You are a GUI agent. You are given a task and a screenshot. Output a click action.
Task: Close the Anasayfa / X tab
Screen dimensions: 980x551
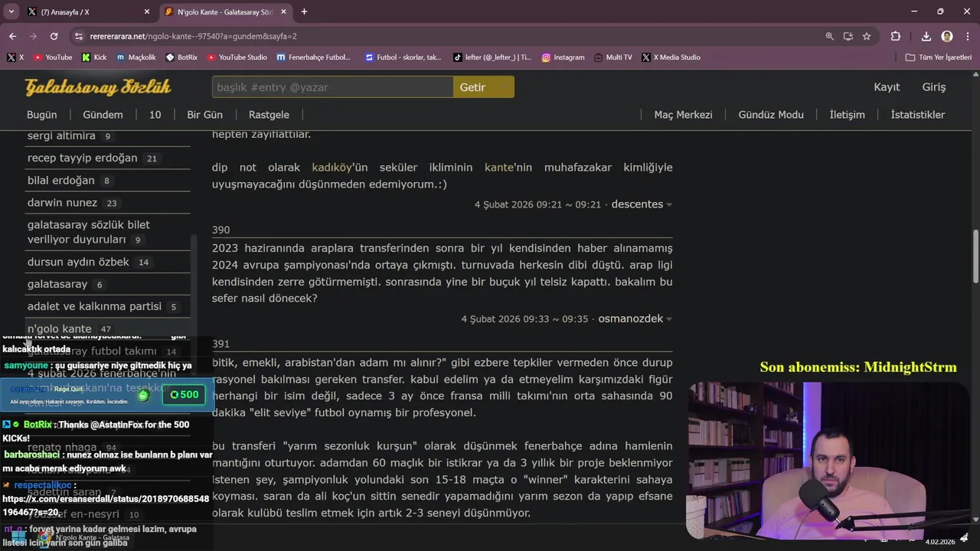(x=147, y=11)
